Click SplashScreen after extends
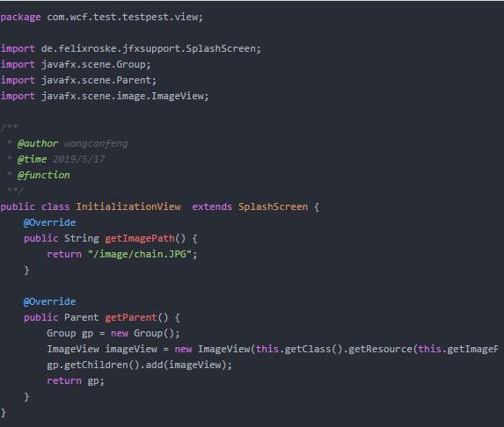The width and height of the screenshot is (504, 427). [273, 206]
